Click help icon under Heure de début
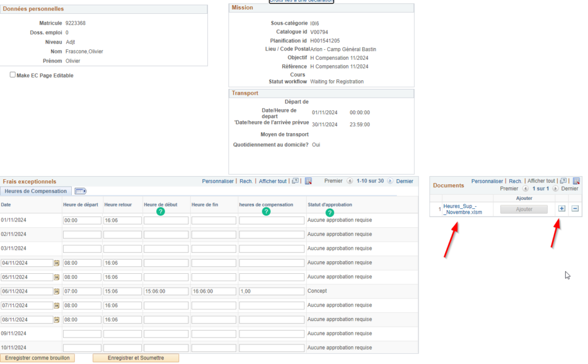This screenshot has height=364, width=588. (x=160, y=212)
